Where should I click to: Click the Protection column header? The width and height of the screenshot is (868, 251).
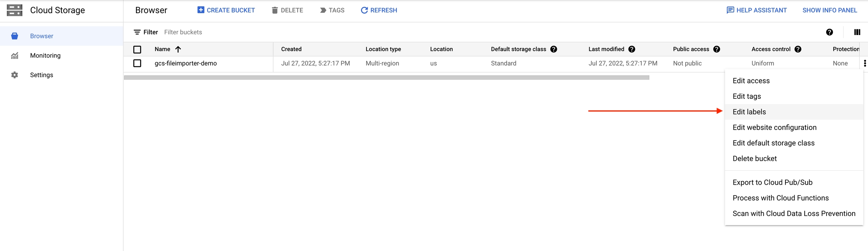pyautogui.click(x=846, y=49)
